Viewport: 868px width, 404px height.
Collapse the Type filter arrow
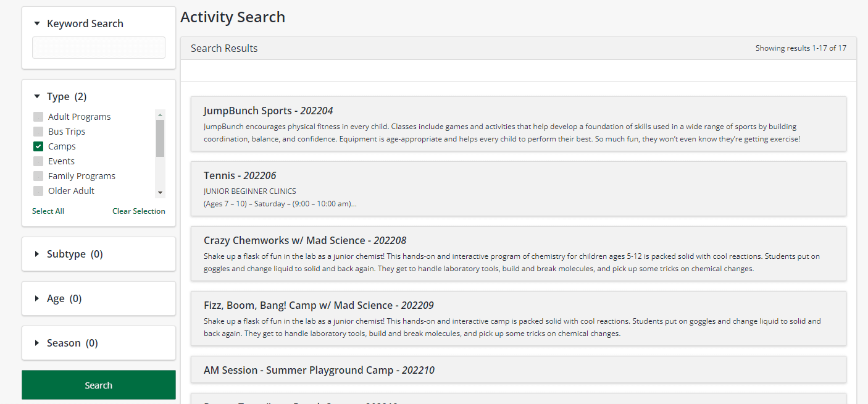coord(37,96)
